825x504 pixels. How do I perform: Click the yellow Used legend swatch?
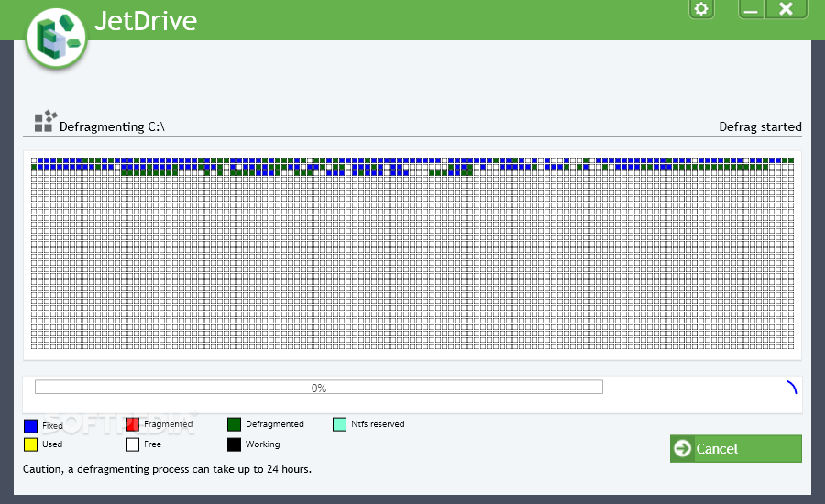(30, 444)
